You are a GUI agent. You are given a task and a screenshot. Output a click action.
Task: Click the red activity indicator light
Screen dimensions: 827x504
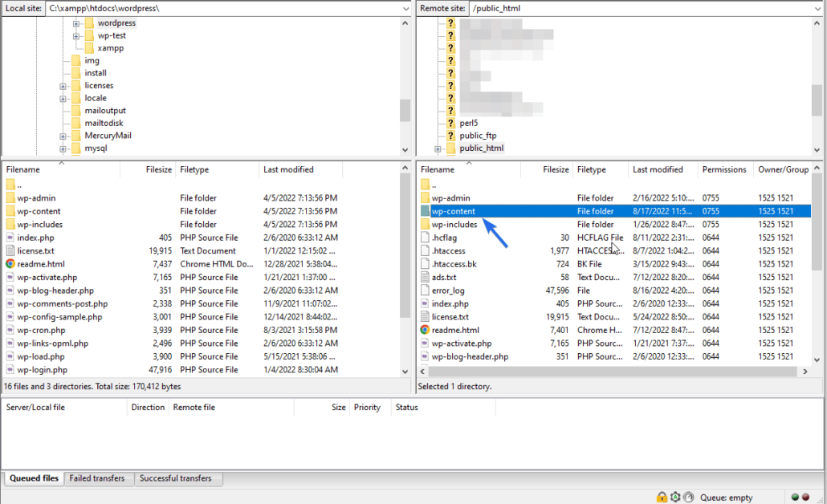pos(805,497)
